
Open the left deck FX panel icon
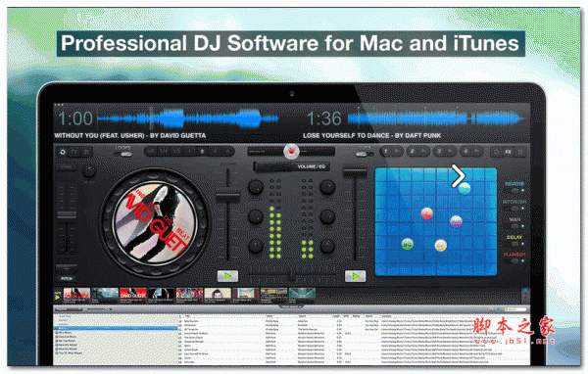point(74,152)
